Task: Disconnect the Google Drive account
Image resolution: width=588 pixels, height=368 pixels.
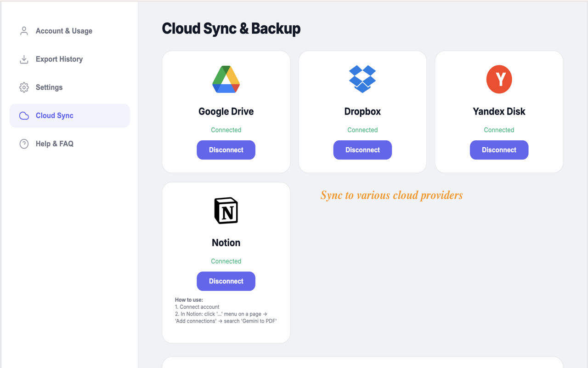Action: [x=226, y=150]
